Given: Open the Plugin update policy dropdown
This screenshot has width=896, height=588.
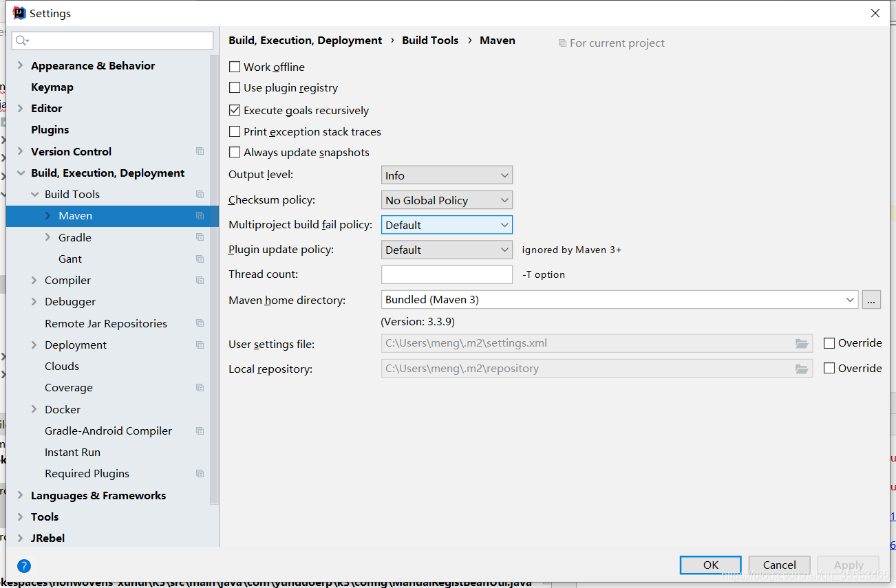Looking at the screenshot, I should pos(447,250).
